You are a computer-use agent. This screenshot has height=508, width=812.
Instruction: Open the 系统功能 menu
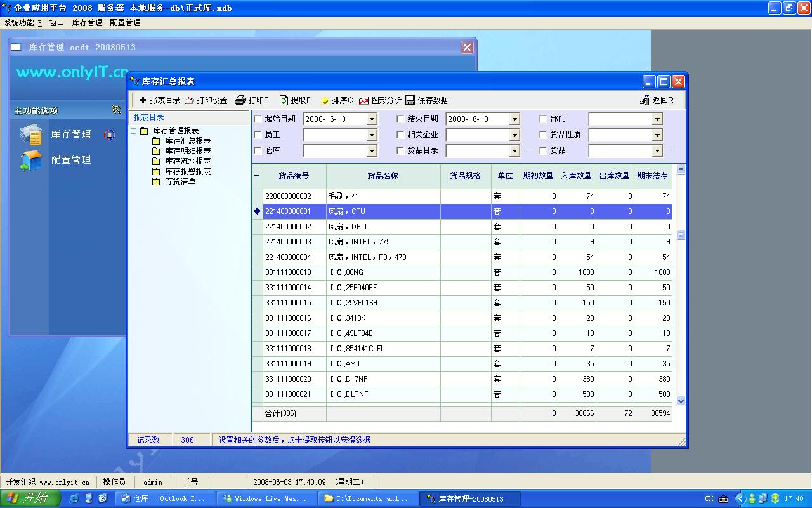[x=22, y=23]
